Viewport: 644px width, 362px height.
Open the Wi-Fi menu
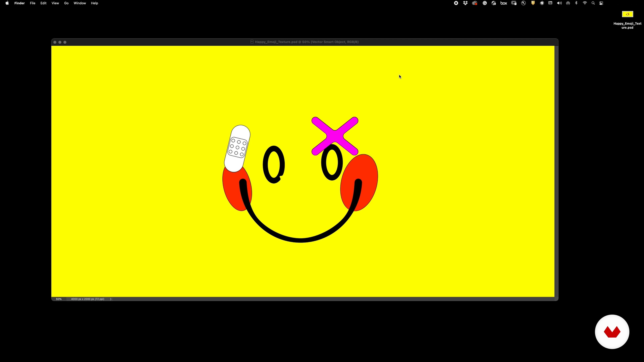coord(585,3)
